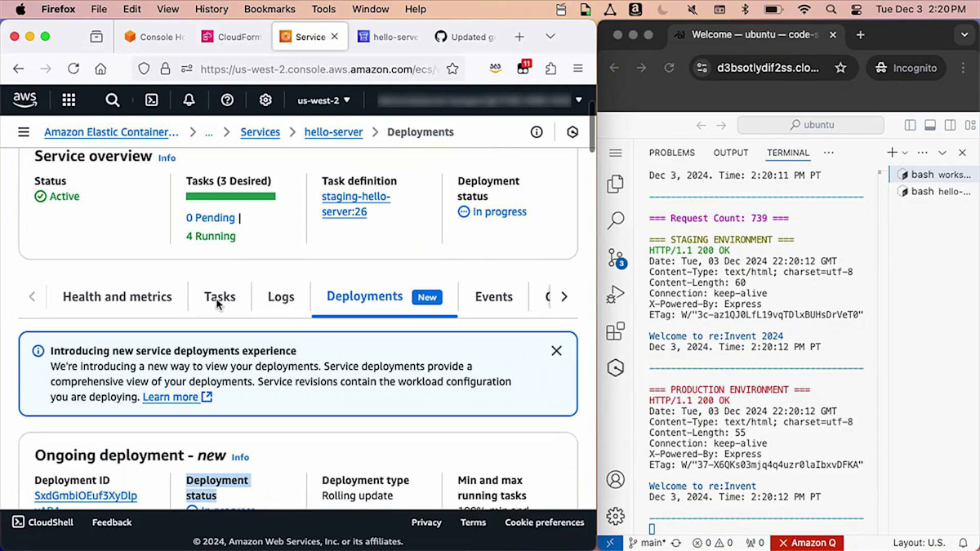
Task: Open Chrome tab search dropdown
Action: 964,35
